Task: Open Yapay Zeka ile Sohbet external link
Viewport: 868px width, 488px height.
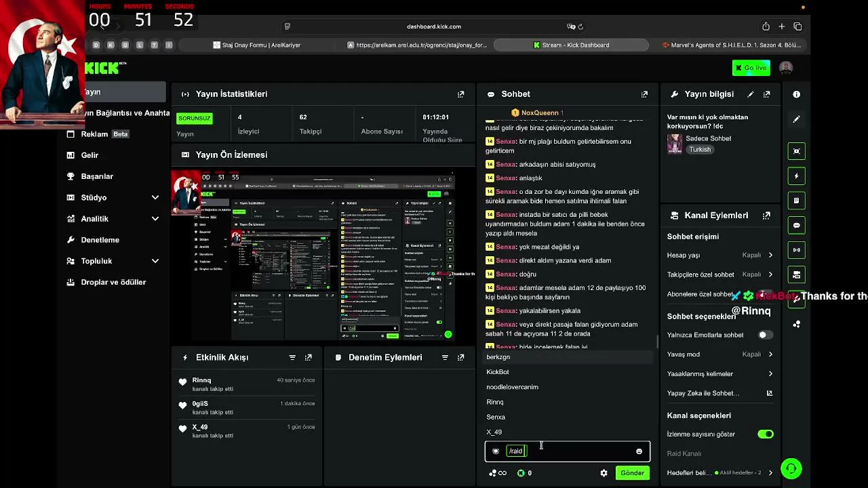Action: pos(770,393)
